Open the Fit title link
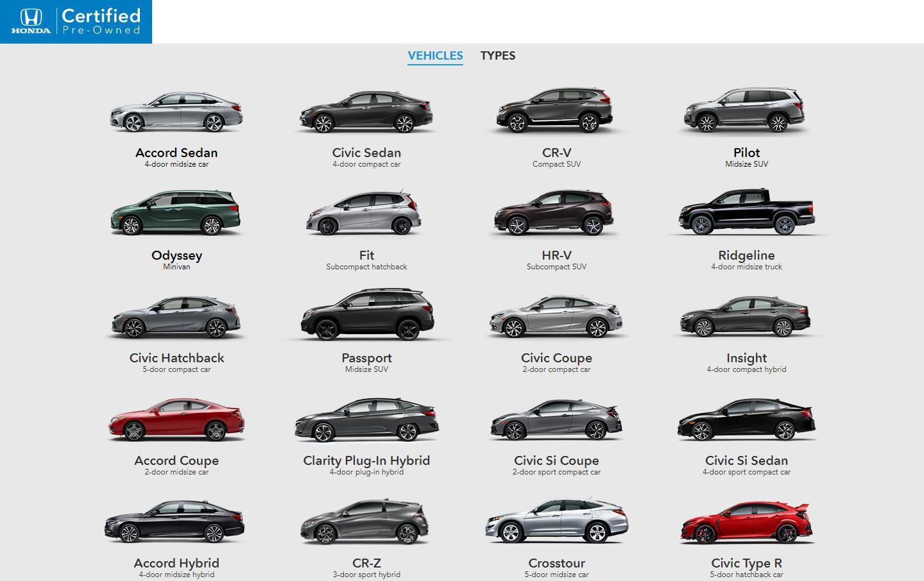924x581 pixels. pyautogui.click(x=366, y=255)
